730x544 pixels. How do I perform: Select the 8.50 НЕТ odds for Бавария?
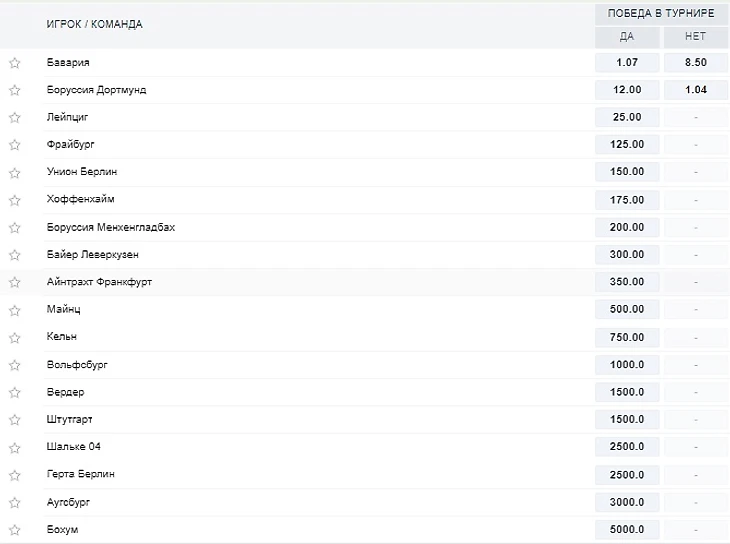click(696, 62)
